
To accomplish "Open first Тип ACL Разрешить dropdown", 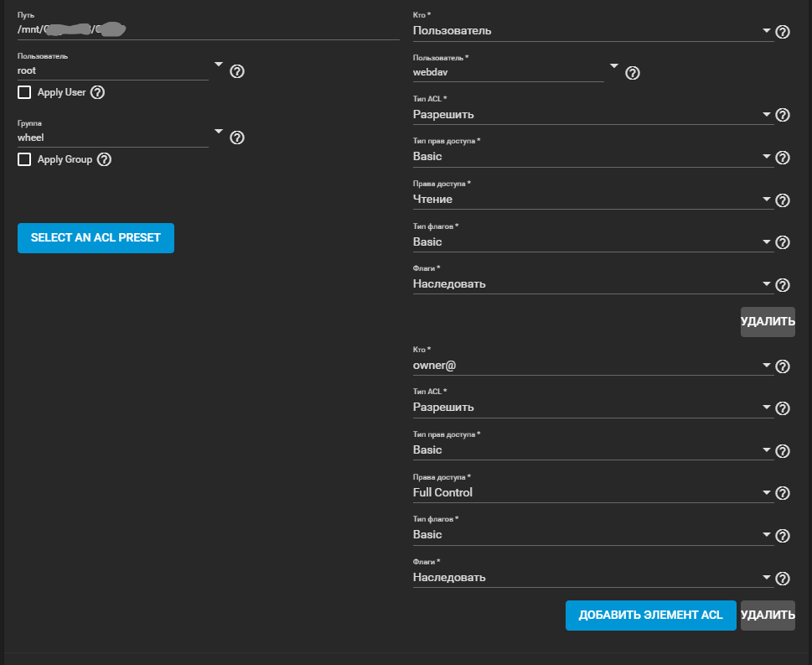I will point(593,115).
